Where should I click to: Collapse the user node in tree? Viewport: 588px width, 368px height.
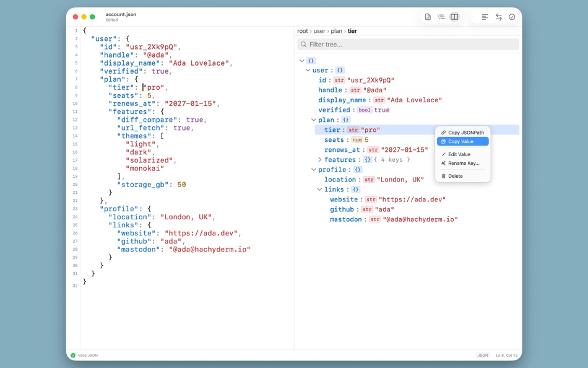click(308, 70)
